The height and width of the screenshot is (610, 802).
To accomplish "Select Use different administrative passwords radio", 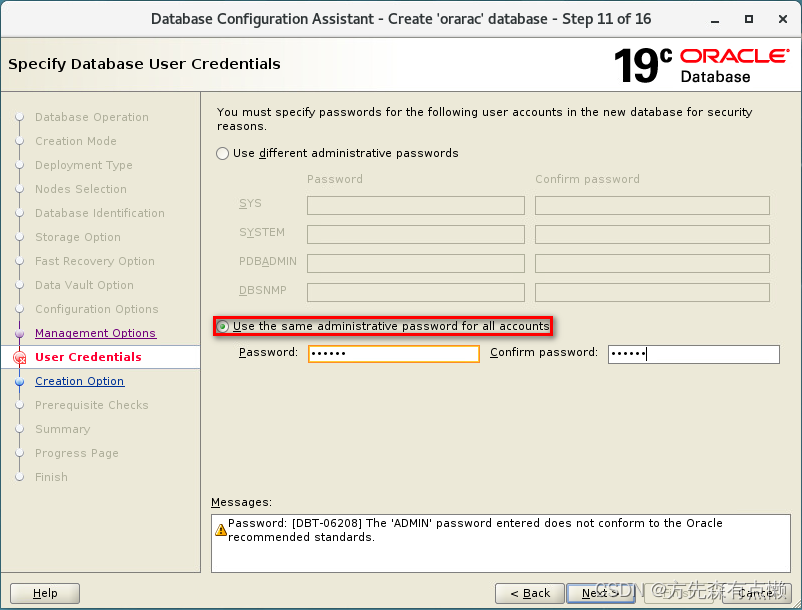I will [x=222, y=153].
